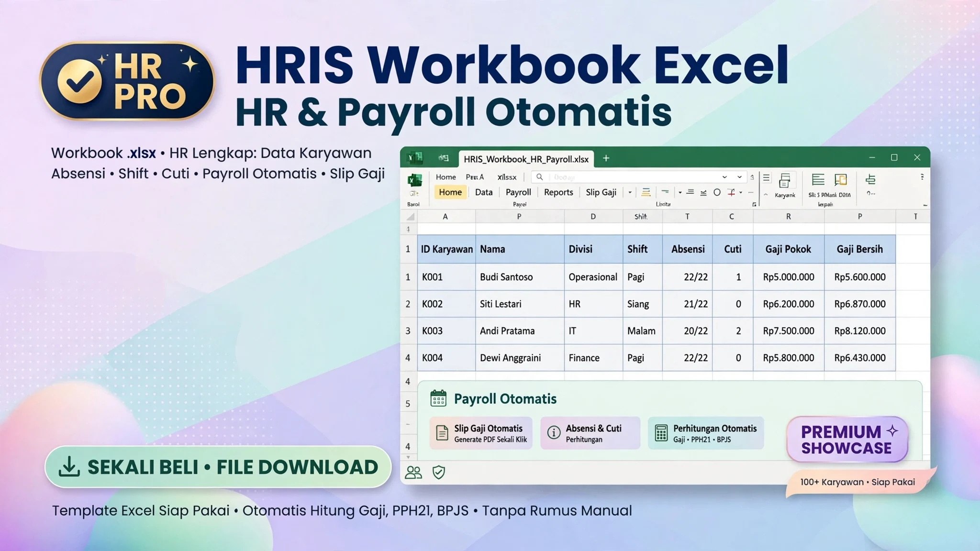Click the orange document Data icon in ribbon

(841, 180)
